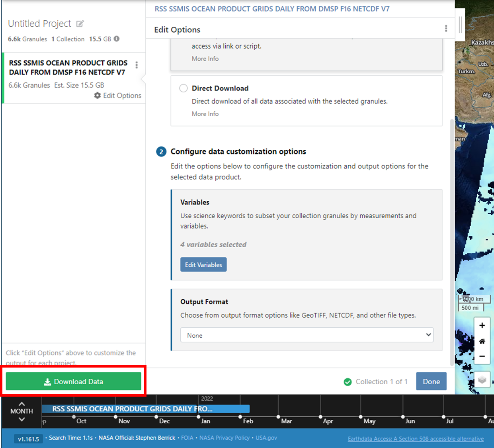Open Edit Options with gear icon in sidebar
The height and width of the screenshot is (448, 494).
118,96
